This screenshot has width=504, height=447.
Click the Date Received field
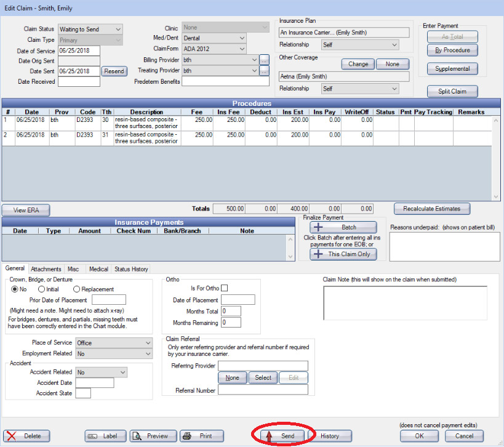[x=79, y=82]
